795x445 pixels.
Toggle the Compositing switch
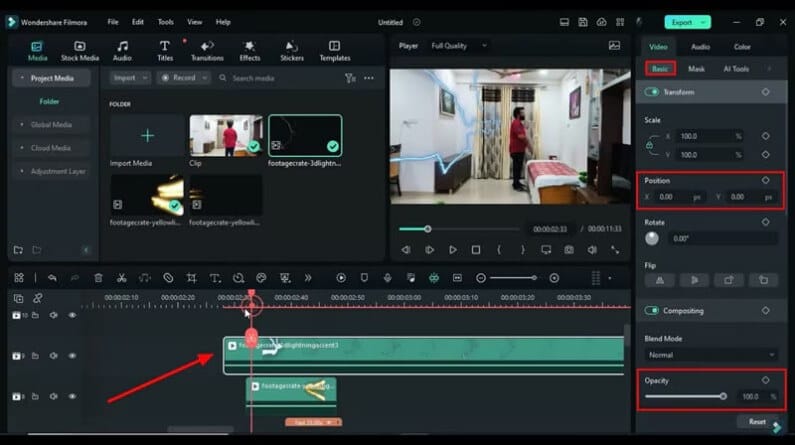pos(653,310)
